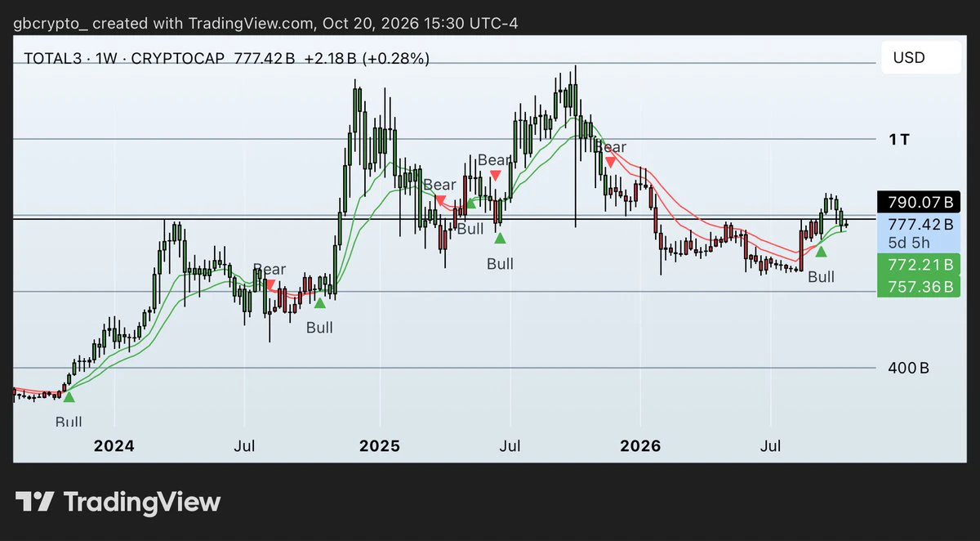Click the green 772.21 B price label
Screen dimensions: 980x541
point(918,265)
